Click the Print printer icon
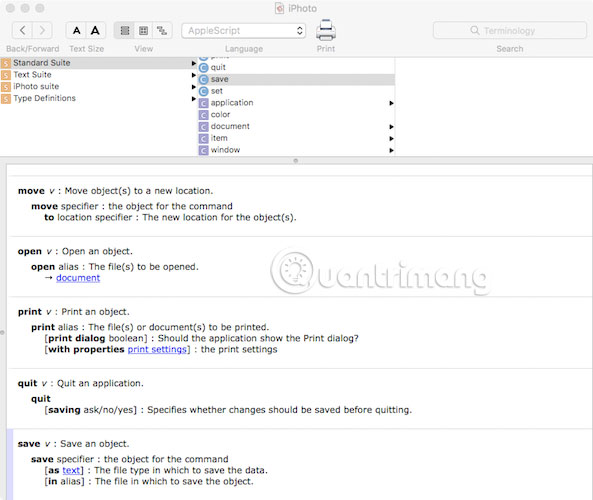The width and height of the screenshot is (593, 500). click(326, 30)
